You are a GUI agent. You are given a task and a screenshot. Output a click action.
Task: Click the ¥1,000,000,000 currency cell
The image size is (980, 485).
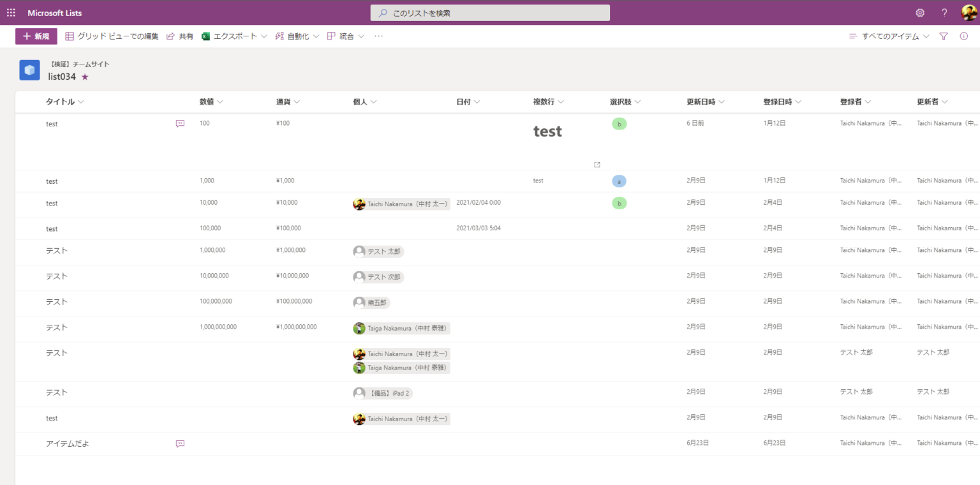click(297, 327)
